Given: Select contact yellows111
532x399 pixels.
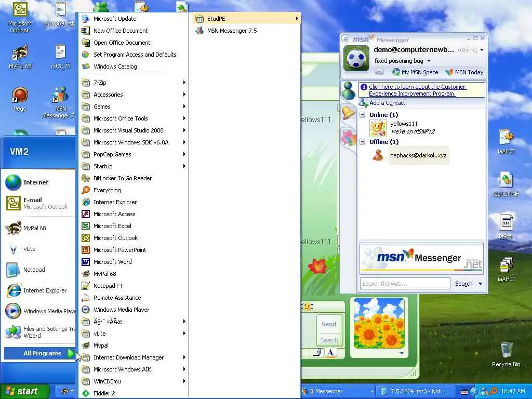Looking at the screenshot, I should pos(404,124).
